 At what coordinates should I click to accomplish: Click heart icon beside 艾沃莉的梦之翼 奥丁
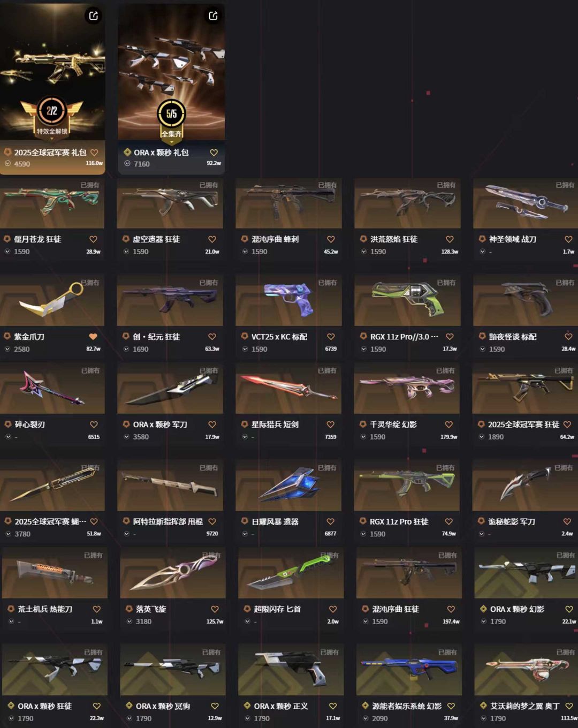pos(569,706)
